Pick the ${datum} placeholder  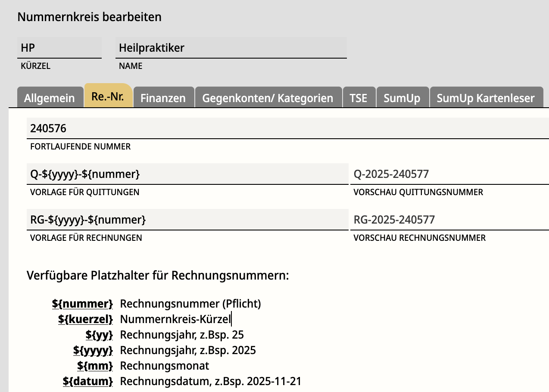[88, 381]
